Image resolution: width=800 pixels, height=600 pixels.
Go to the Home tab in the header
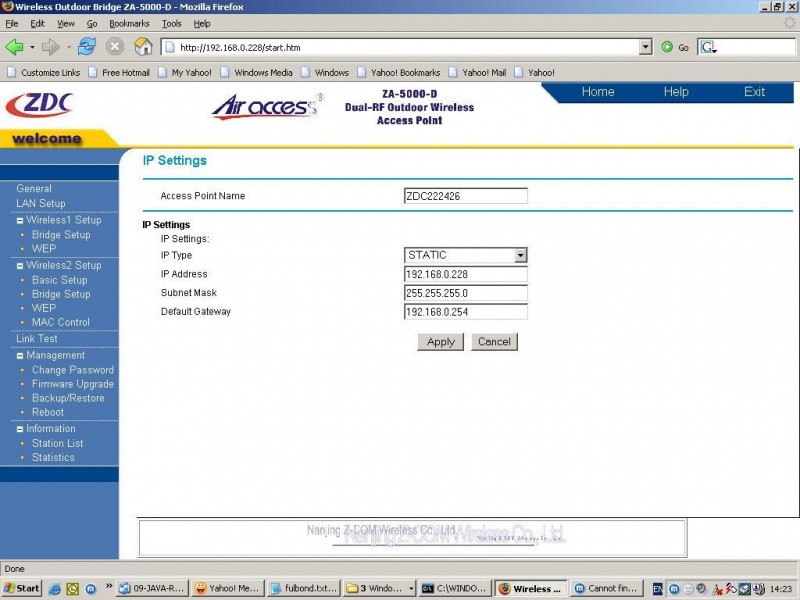[x=598, y=92]
